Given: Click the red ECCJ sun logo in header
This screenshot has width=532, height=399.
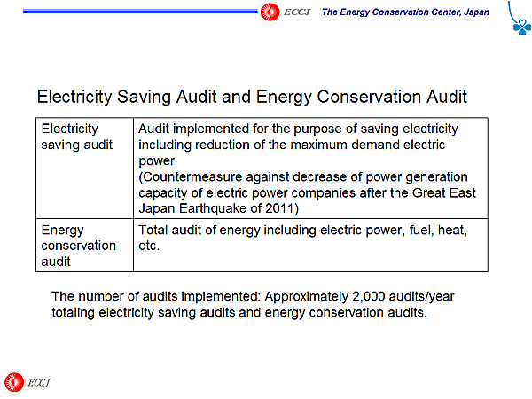Looking at the screenshot, I should 270,12.
